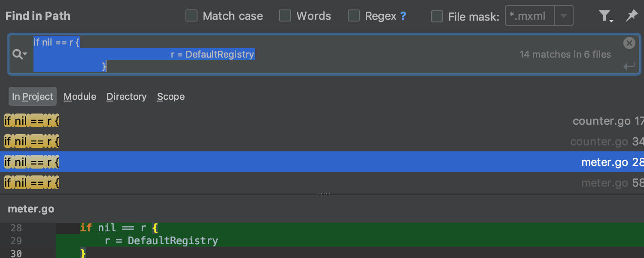Enable the Match case checkbox
This screenshot has height=258, width=644.
191,16
